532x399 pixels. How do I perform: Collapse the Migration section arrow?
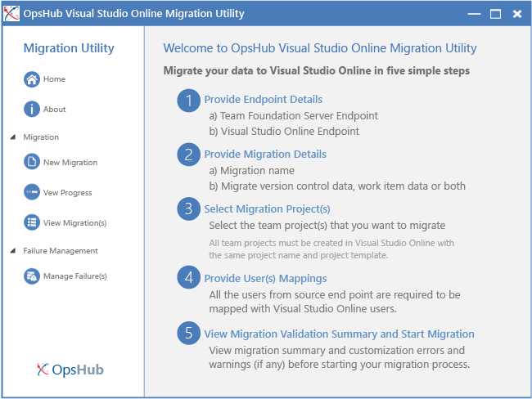tap(13, 137)
